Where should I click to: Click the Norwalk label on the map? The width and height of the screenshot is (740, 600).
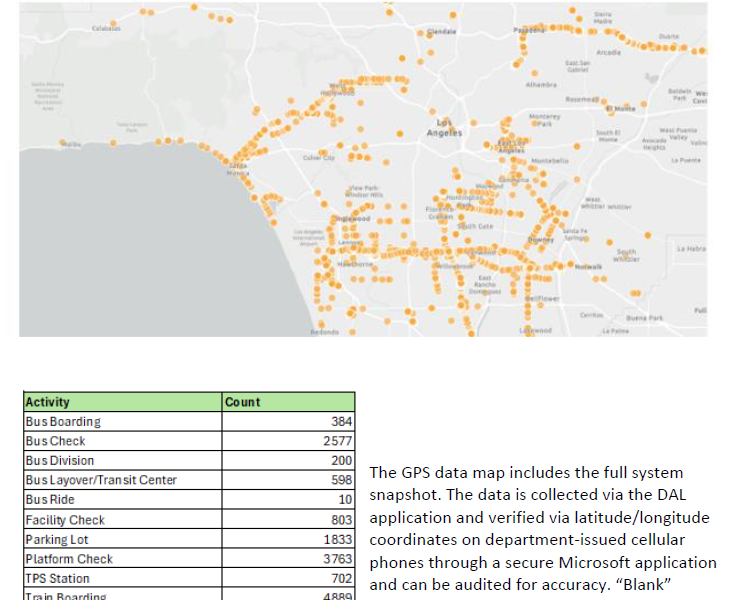(x=589, y=266)
